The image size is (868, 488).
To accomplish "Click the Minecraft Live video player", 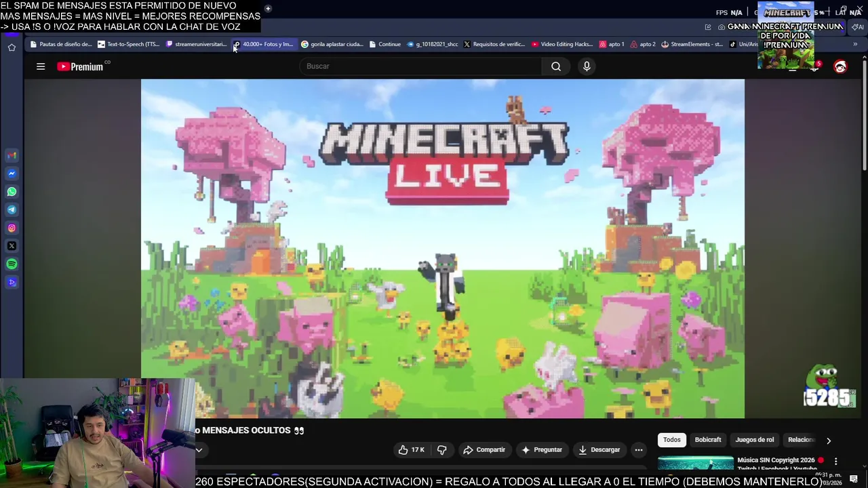I will (442, 249).
